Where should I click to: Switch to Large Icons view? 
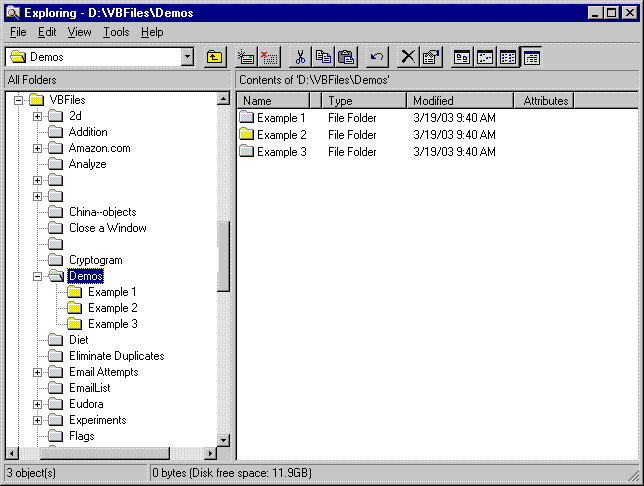462,57
